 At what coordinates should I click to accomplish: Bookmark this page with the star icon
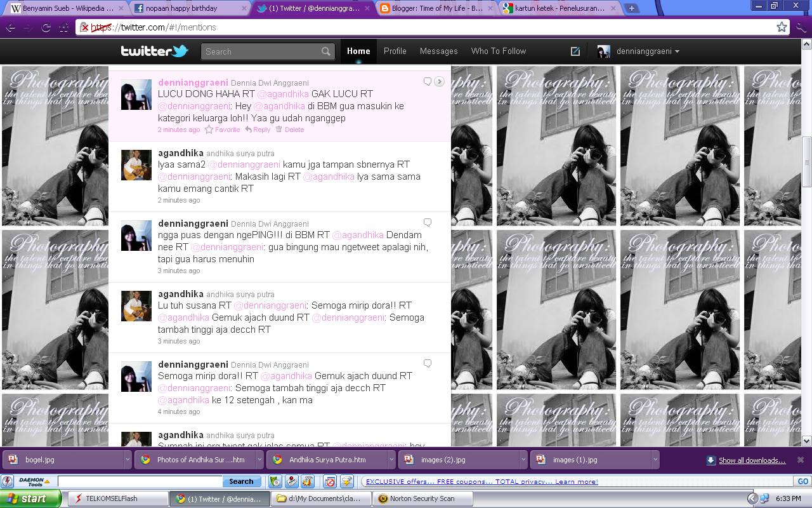pyautogui.click(x=782, y=27)
